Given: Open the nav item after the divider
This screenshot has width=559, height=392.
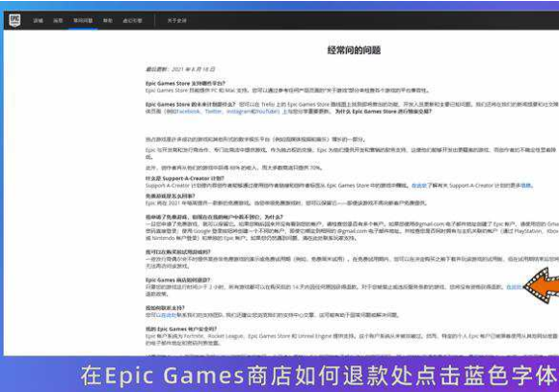Looking at the screenshot, I should click(176, 20).
